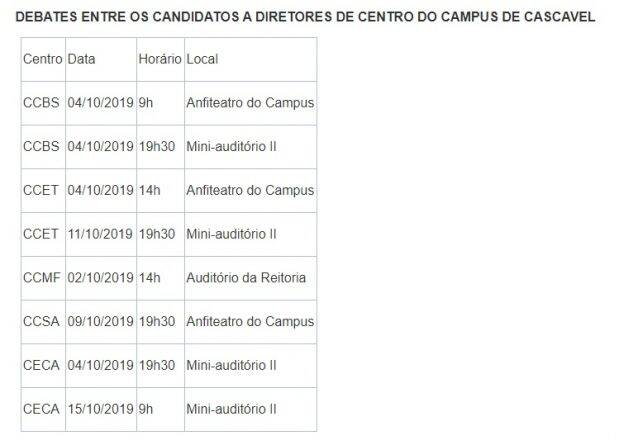Click CECA in the 04/10/2019 row
This screenshot has width=638, height=445.
point(41,365)
